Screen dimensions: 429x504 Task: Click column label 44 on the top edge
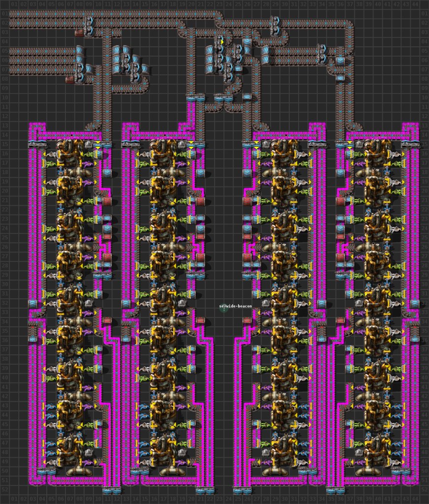point(415,4)
